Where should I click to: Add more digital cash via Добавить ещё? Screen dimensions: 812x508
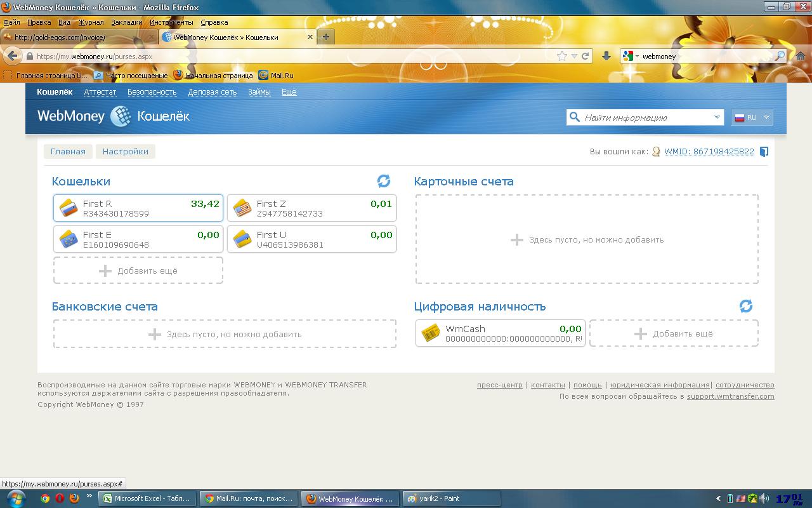tap(674, 333)
